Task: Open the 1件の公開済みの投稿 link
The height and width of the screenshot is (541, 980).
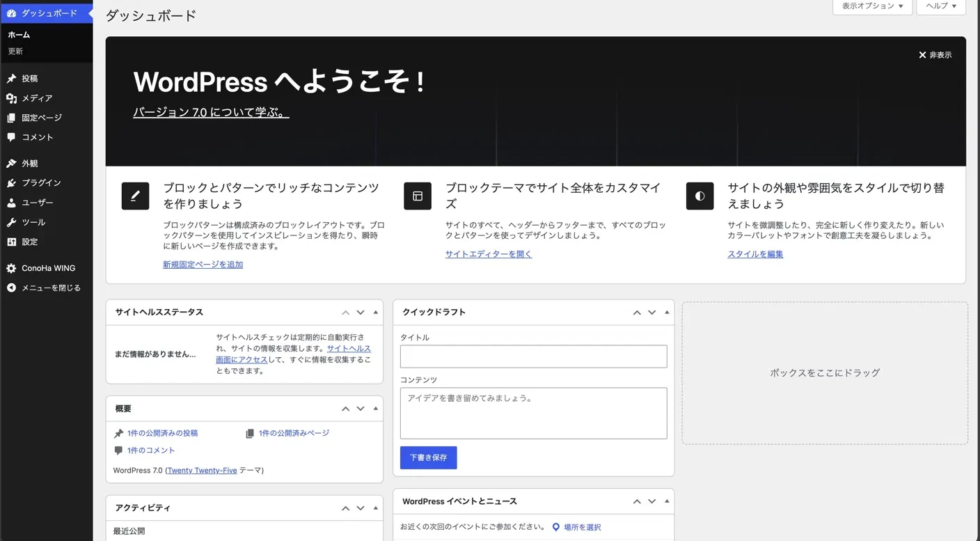Action: [x=162, y=433]
